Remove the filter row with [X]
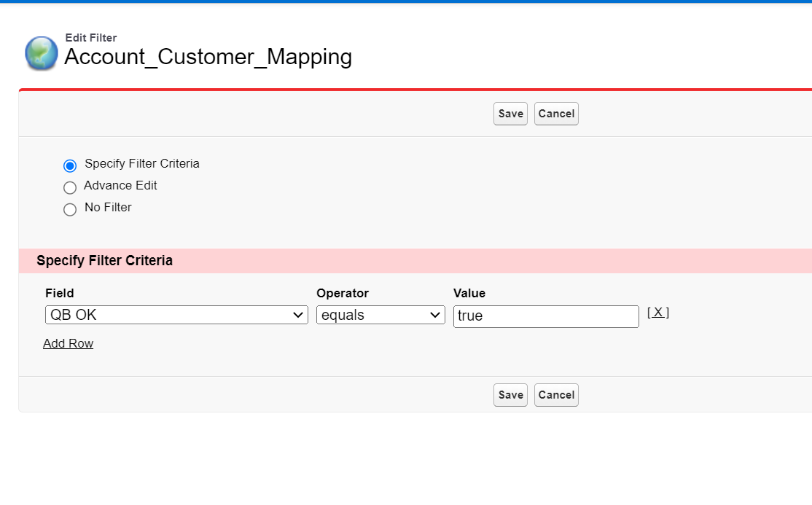The height and width of the screenshot is (505, 812). click(657, 313)
